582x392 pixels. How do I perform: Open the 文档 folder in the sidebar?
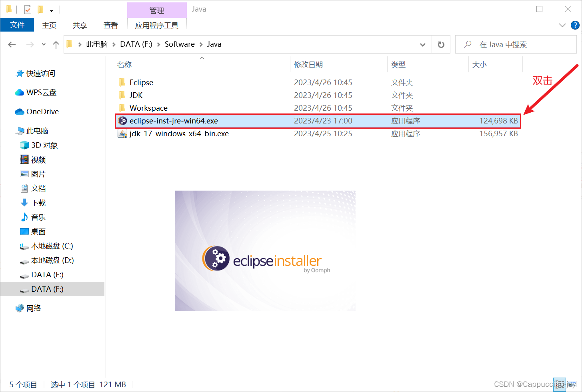[x=38, y=188]
